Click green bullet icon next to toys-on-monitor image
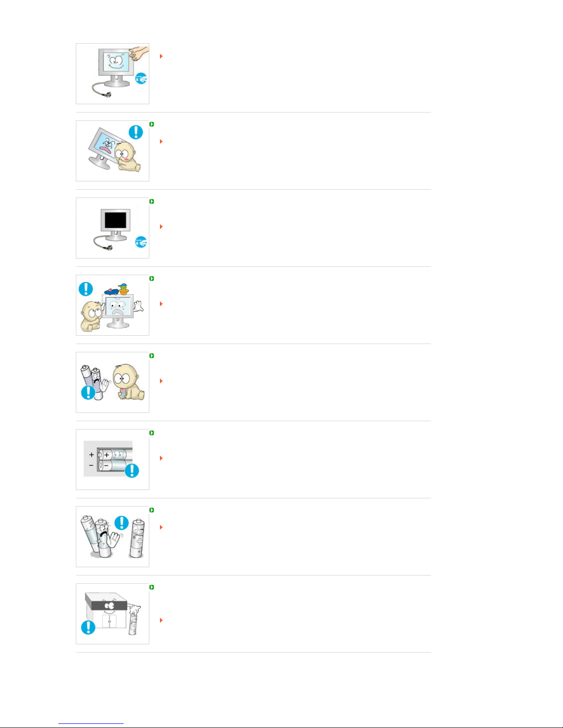563x728 pixels. (152, 278)
